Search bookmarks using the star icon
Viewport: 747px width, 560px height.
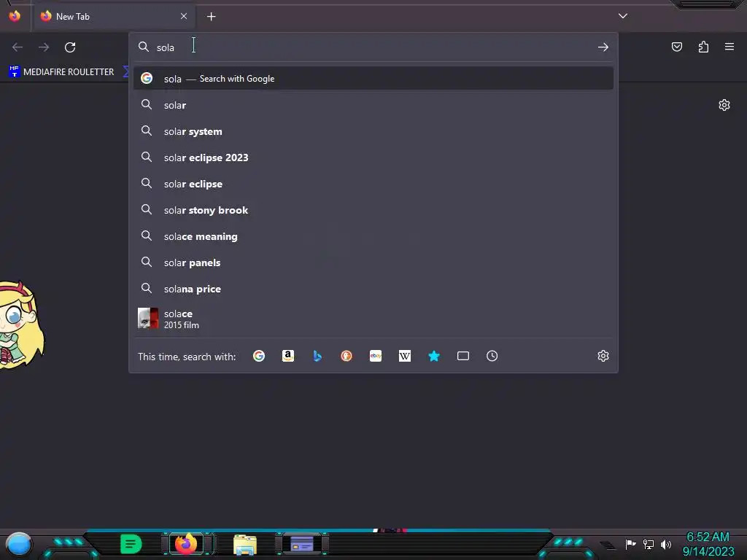[x=434, y=356]
